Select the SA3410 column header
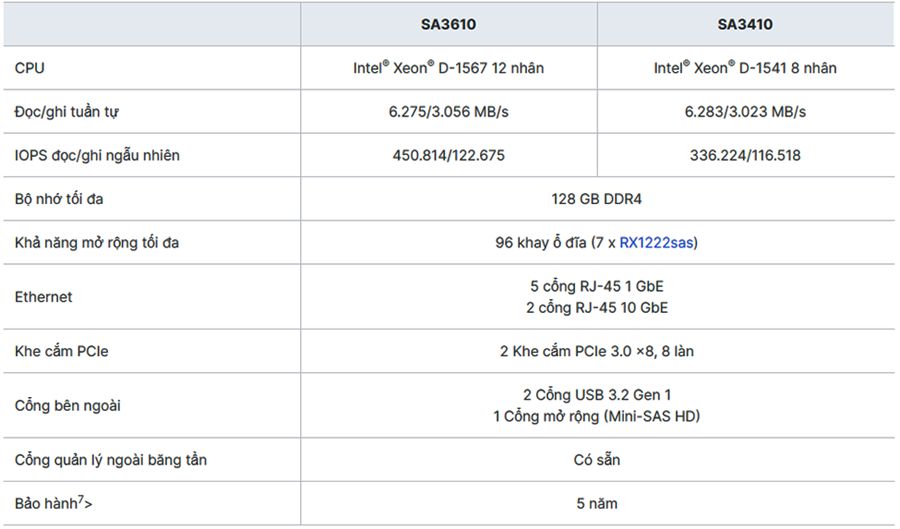The image size is (900, 529). point(745,24)
